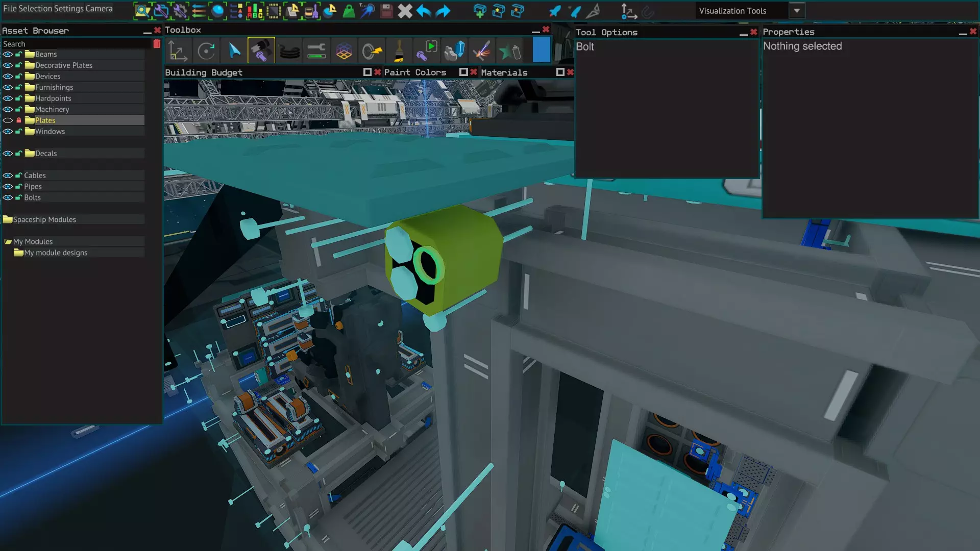Collapse the My Modules folder

8,242
